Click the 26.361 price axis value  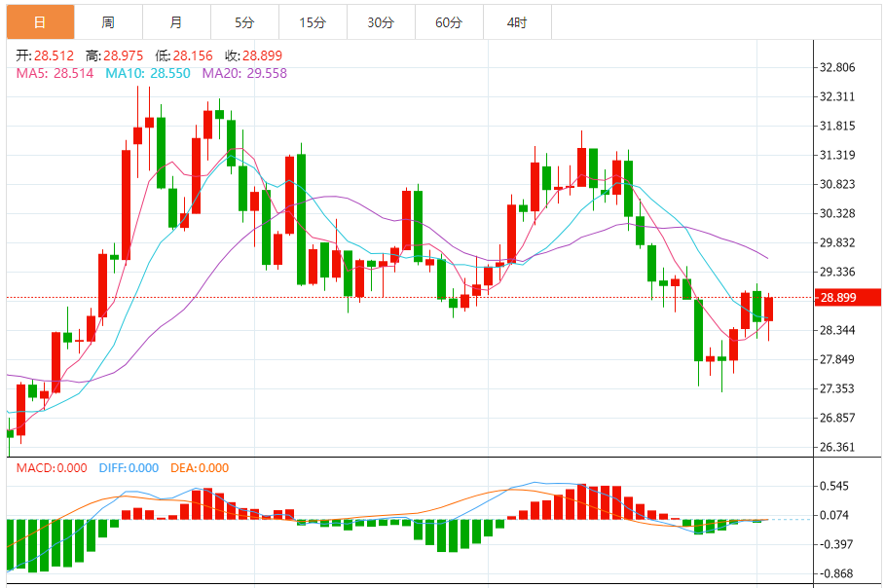pos(837,447)
